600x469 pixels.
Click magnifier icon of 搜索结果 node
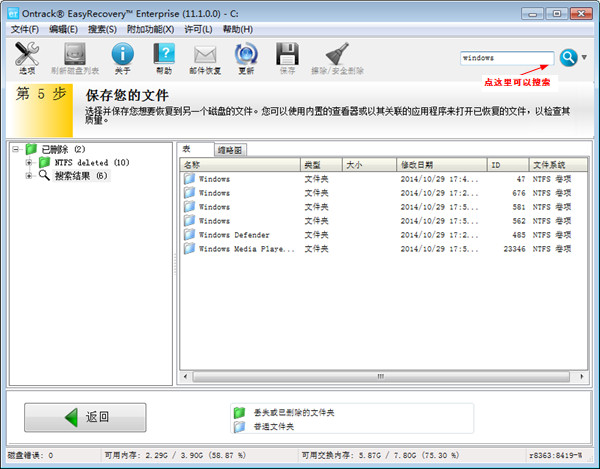point(44,176)
